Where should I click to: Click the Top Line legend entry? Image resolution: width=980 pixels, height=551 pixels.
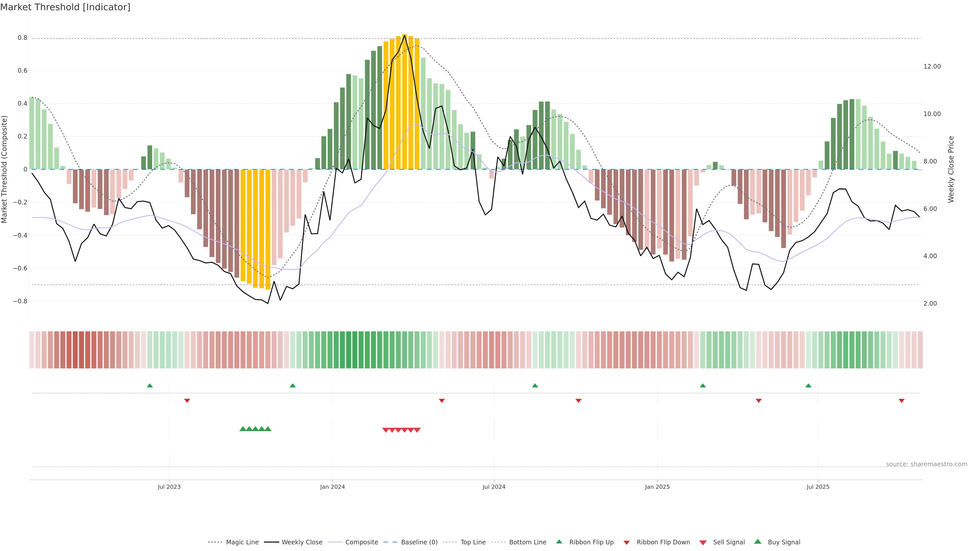point(473,542)
